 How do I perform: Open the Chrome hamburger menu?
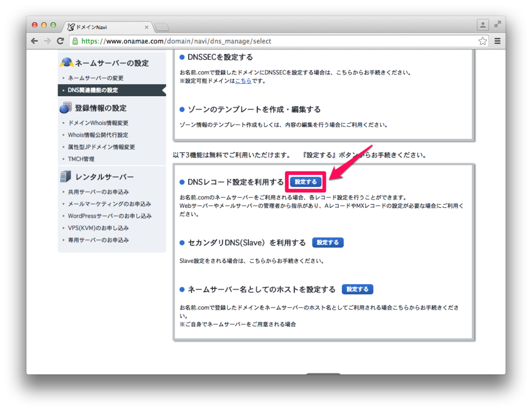tap(497, 39)
